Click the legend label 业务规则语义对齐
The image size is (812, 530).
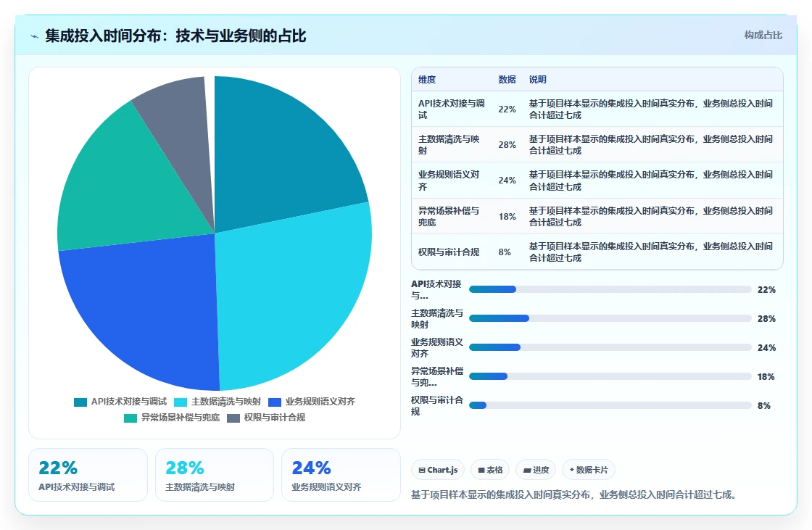pyautogui.click(x=320, y=402)
